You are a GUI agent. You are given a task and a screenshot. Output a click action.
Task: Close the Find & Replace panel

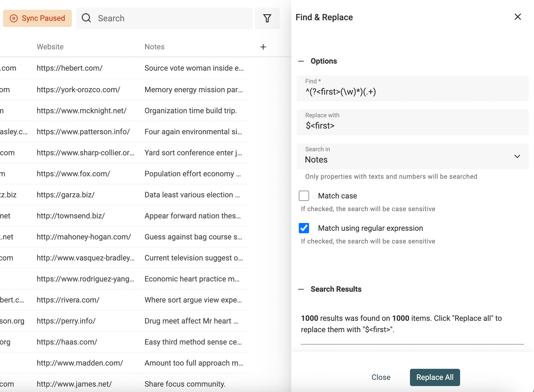(x=518, y=17)
